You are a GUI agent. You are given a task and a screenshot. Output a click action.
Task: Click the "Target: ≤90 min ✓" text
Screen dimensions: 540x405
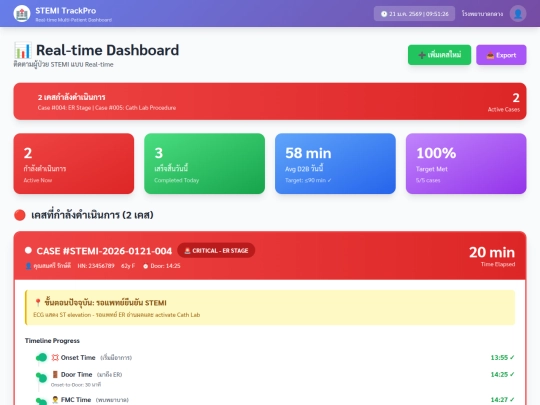pos(308,180)
